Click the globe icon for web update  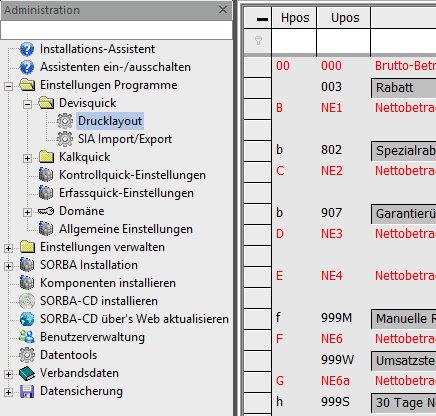coord(27,319)
